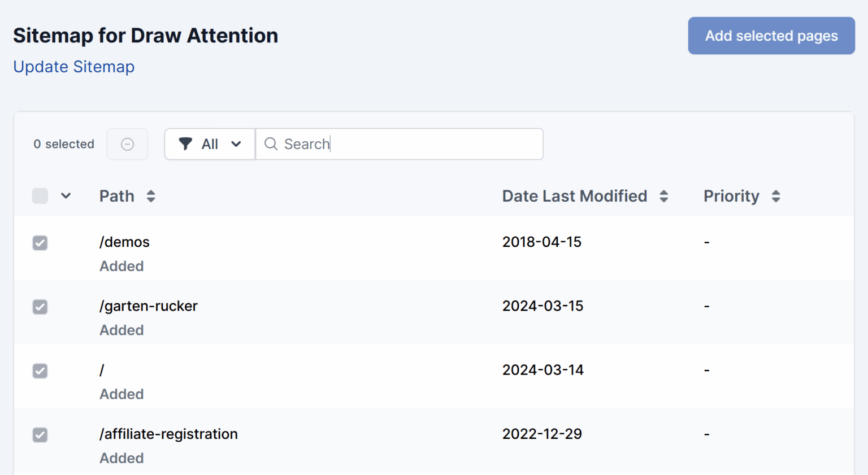Click the deselect minus-circle icon
This screenshot has width=868, height=475.
coord(128,144)
